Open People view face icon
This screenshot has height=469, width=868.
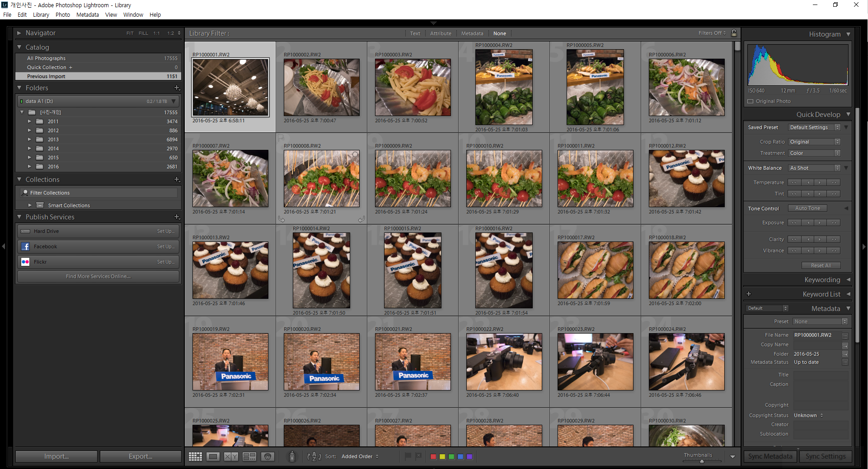coord(267,456)
